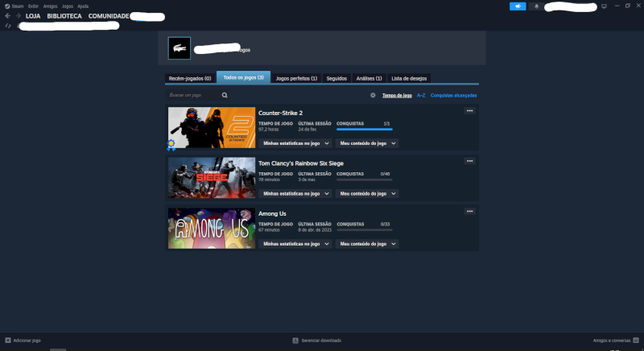Expand Meu conteúdo do jogo for Rainbow Six Siege
The width and height of the screenshot is (644, 351).
[x=367, y=193]
